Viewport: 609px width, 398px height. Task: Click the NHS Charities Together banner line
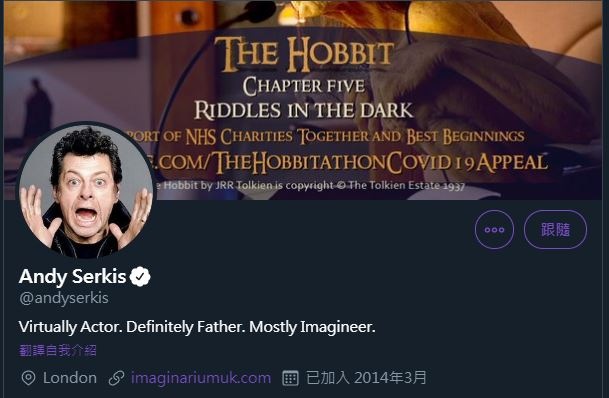coord(326,137)
